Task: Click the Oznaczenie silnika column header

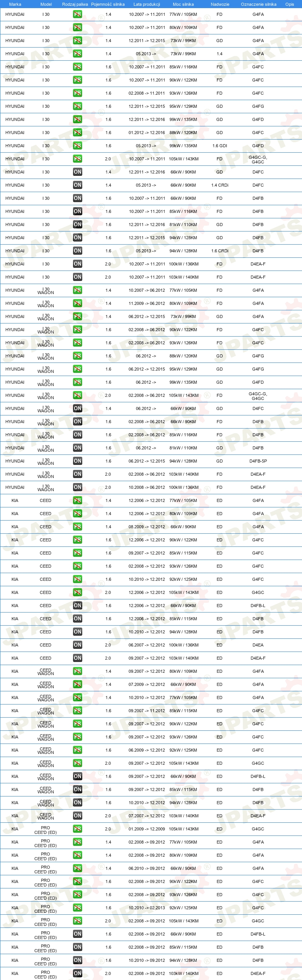Action: [258, 4]
